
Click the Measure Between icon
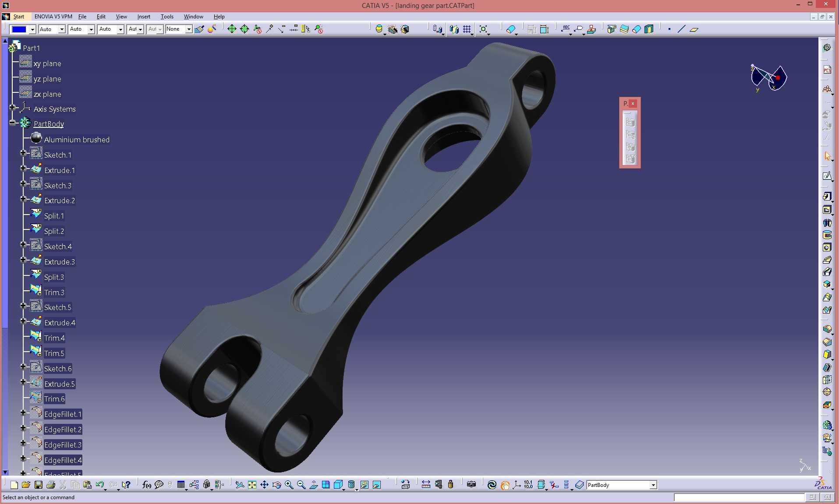[x=425, y=484]
